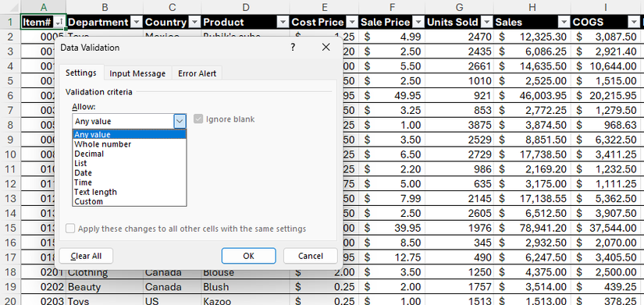The height and width of the screenshot is (305, 644).
Task: Select row 6 header
Action: (x=10, y=96)
